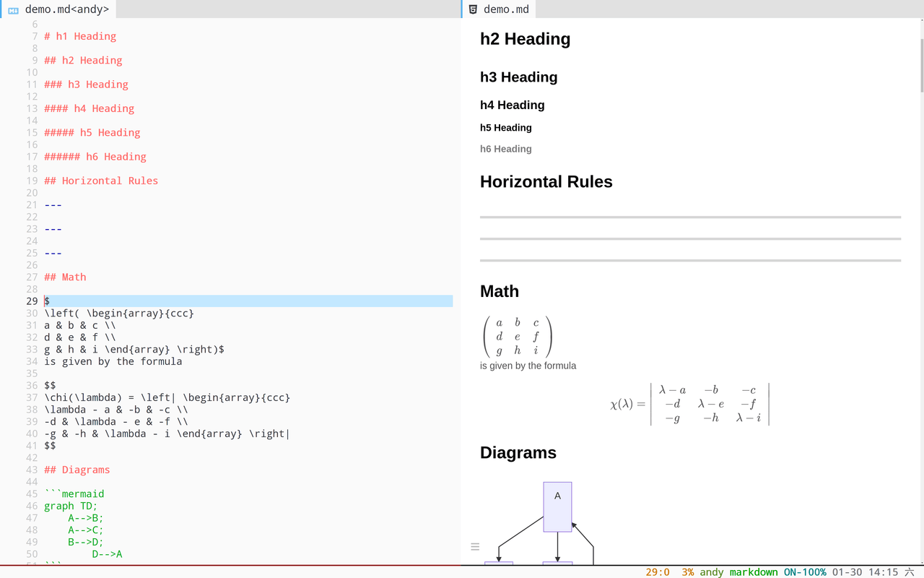The height and width of the screenshot is (578, 924).
Task: Click the 29:0 cursor position in status bar
Action: (x=657, y=572)
